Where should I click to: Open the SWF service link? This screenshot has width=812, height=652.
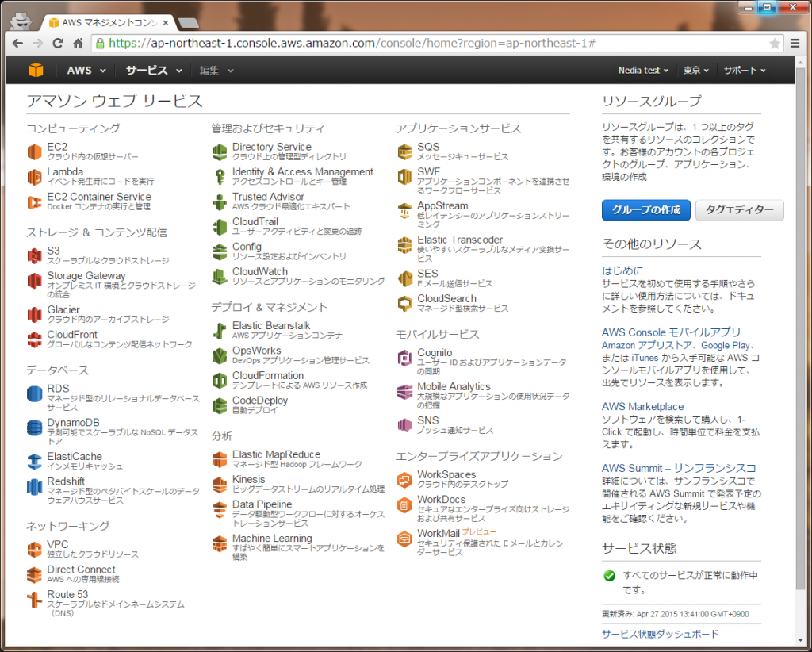point(429,171)
